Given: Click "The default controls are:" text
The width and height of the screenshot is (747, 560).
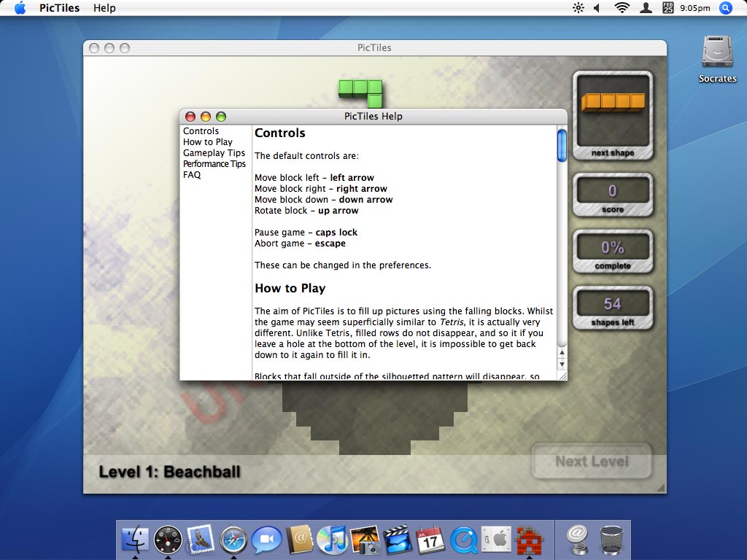Looking at the screenshot, I should [x=307, y=156].
